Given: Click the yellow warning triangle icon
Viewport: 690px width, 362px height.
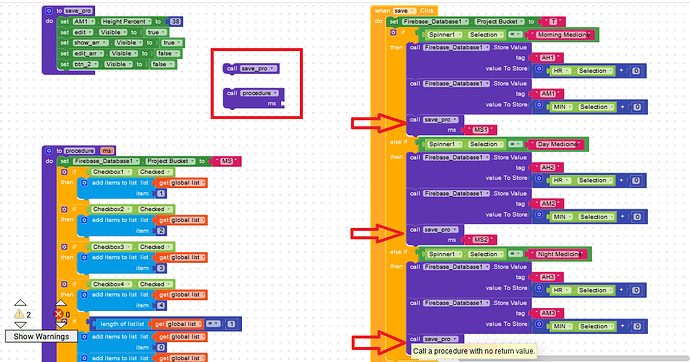Looking at the screenshot, I should click(19, 314).
